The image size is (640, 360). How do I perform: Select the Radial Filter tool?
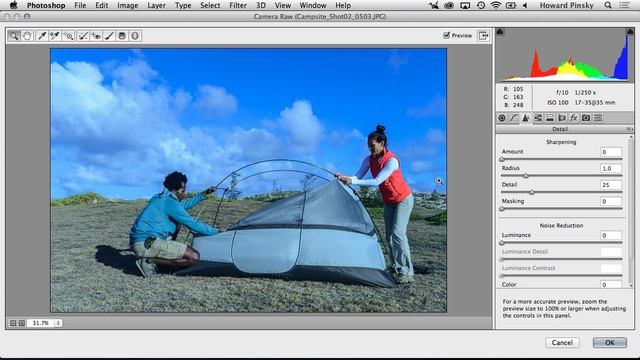point(135,36)
